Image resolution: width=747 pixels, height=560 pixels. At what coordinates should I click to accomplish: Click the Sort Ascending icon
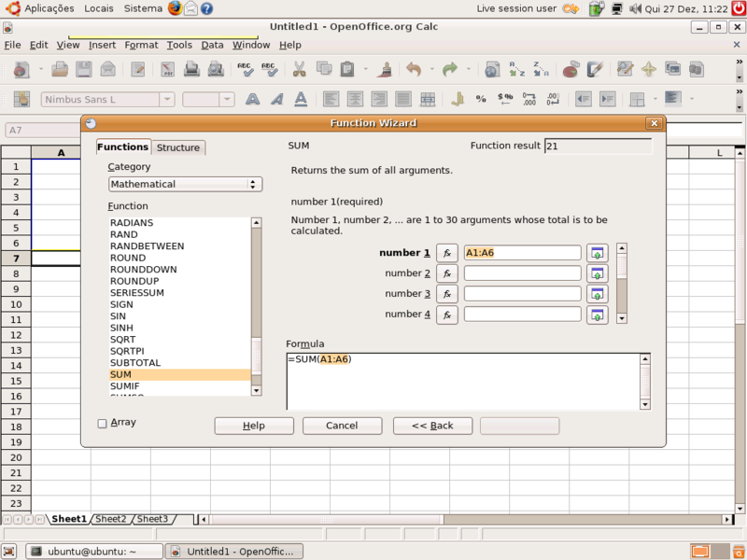click(516, 69)
